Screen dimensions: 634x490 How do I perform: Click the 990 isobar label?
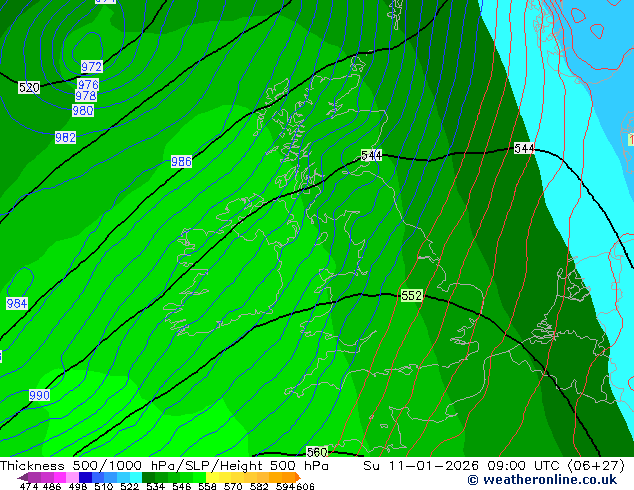[x=39, y=395]
